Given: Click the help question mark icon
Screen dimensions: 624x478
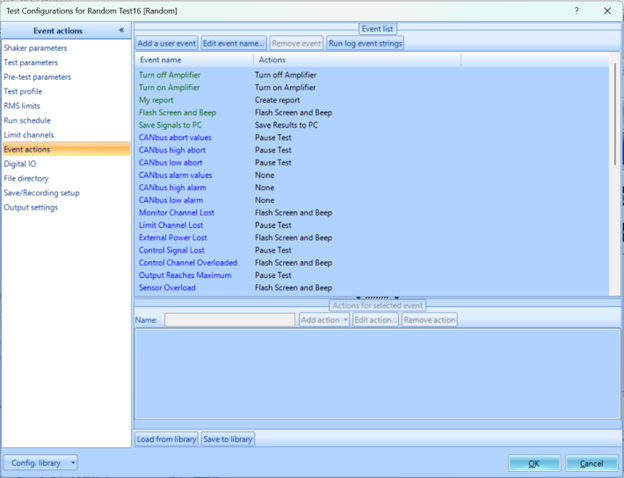Looking at the screenshot, I should (576, 9).
